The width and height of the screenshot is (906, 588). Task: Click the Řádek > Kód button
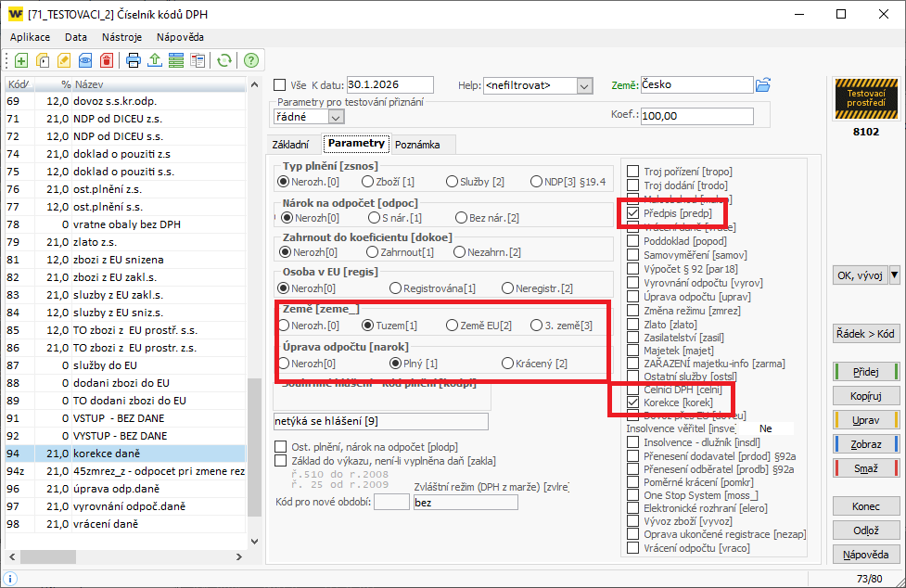866,333
